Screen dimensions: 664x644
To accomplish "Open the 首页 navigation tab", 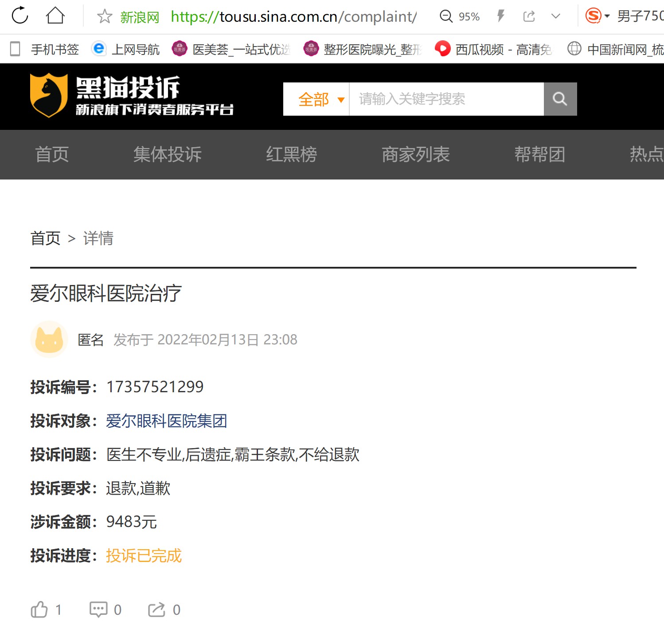I will point(52,155).
